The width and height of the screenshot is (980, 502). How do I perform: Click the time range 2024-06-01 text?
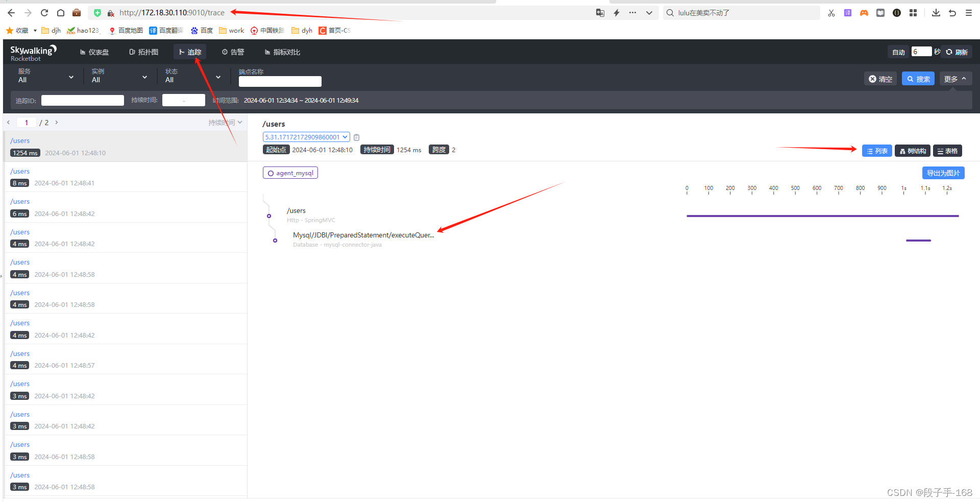click(x=301, y=101)
